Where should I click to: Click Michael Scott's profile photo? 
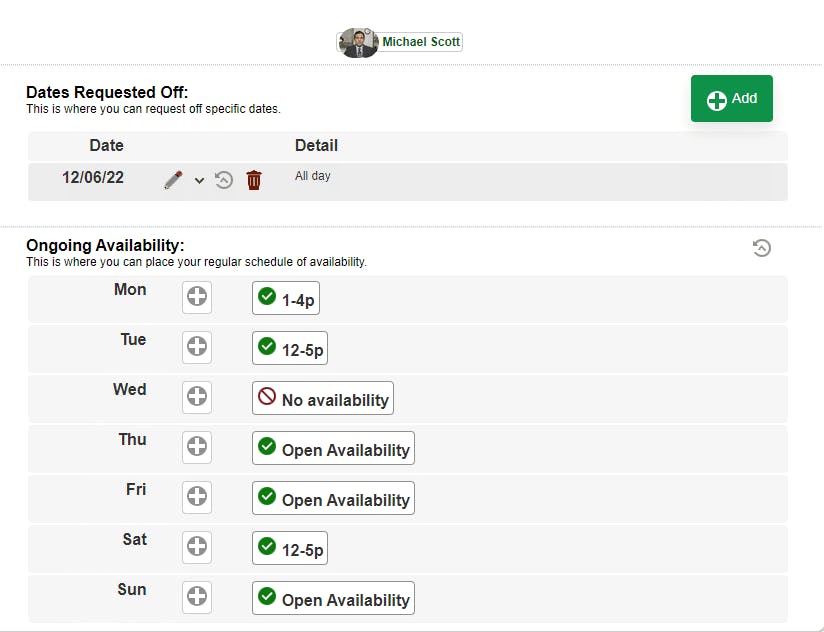(x=357, y=43)
